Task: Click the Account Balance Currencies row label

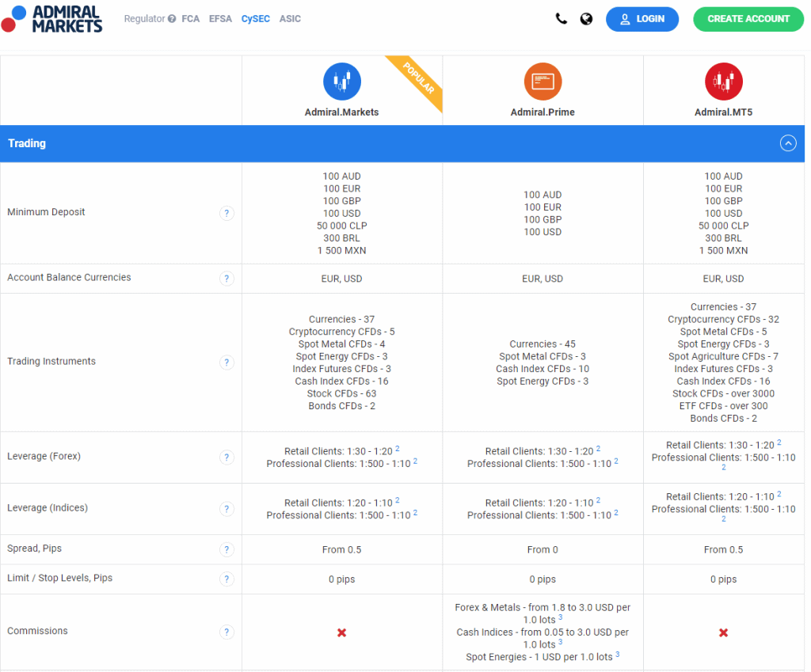Action: [x=69, y=278]
